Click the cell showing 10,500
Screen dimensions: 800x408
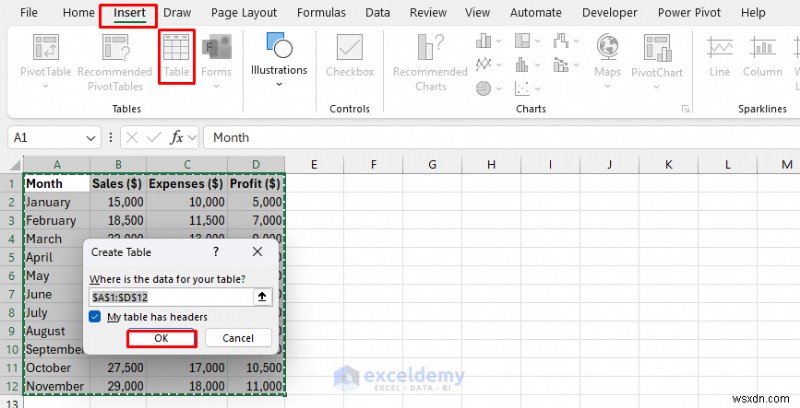click(x=256, y=368)
